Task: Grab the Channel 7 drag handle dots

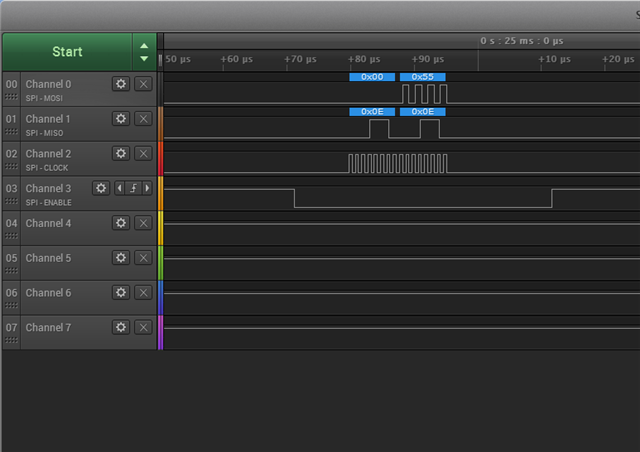Action: tap(11, 340)
